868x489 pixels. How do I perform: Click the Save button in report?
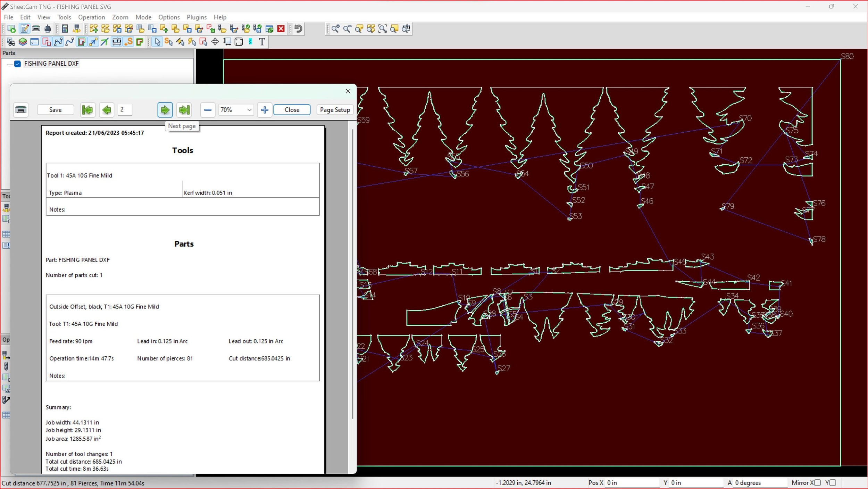click(55, 110)
